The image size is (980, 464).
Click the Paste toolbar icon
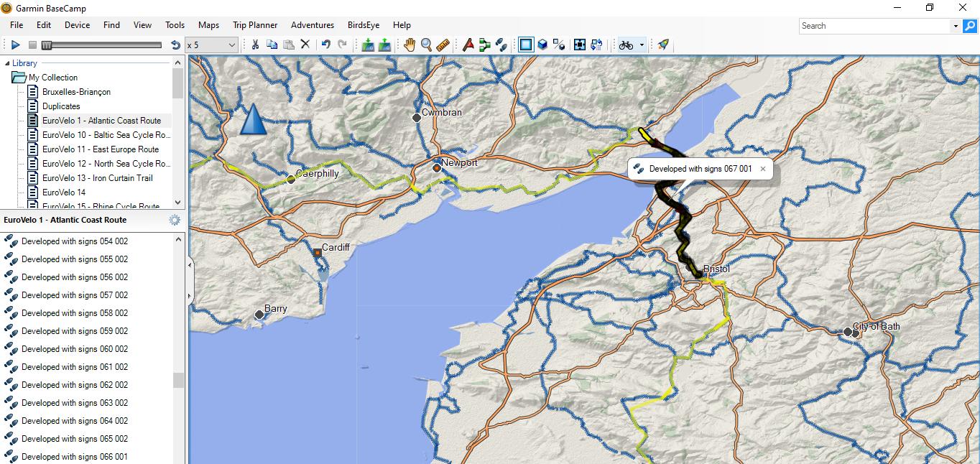pyautogui.click(x=288, y=45)
